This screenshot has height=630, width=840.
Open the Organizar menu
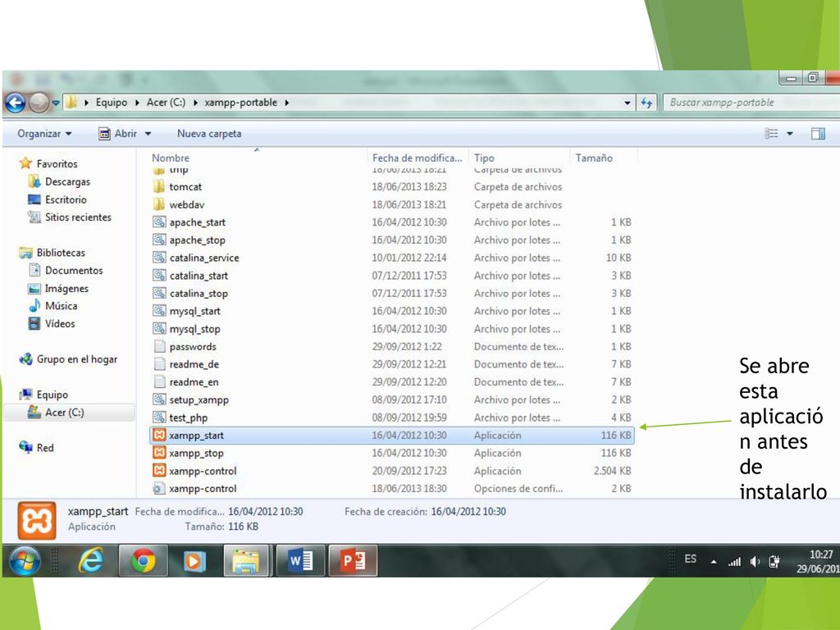click(44, 134)
